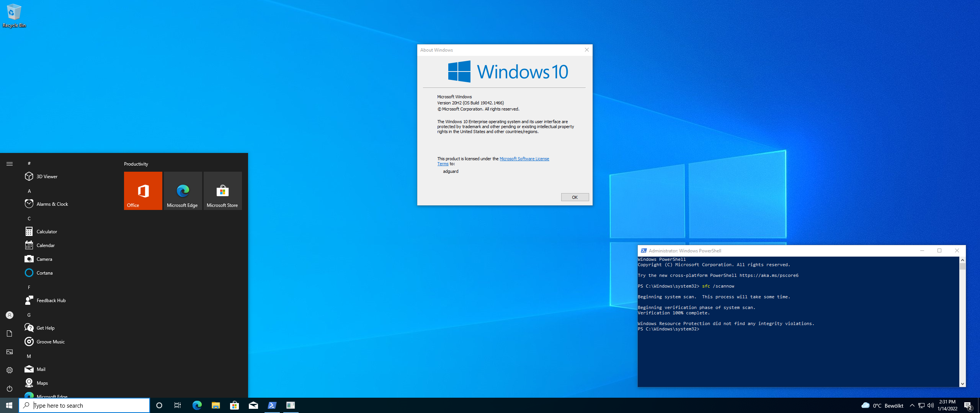Open Mail from the taskbar
This screenshot has width=980, height=413.
[253, 405]
